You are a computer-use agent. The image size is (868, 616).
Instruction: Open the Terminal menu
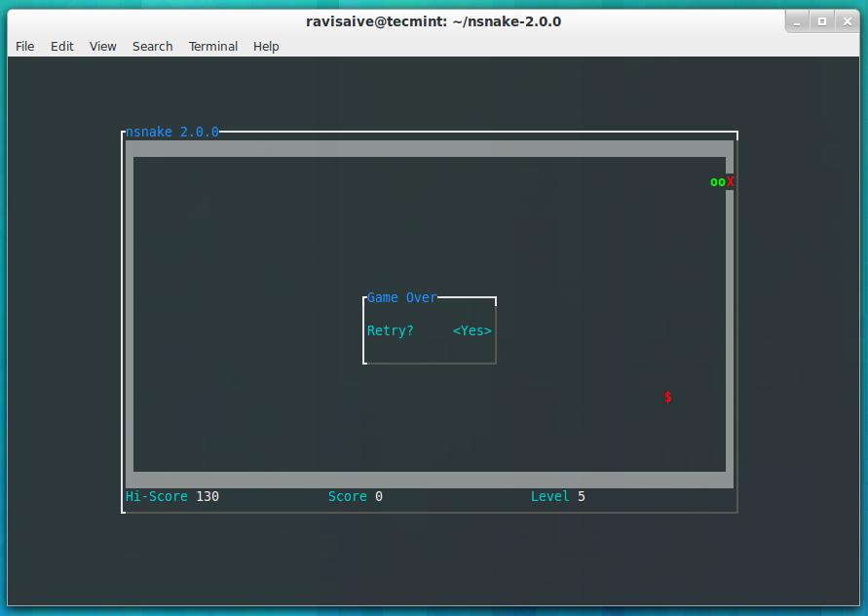[x=213, y=46]
